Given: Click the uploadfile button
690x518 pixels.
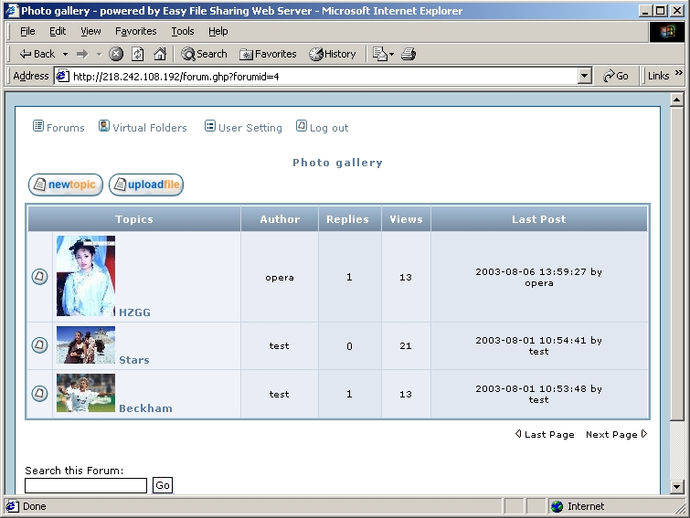Looking at the screenshot, I should click(x=146, y=184).
